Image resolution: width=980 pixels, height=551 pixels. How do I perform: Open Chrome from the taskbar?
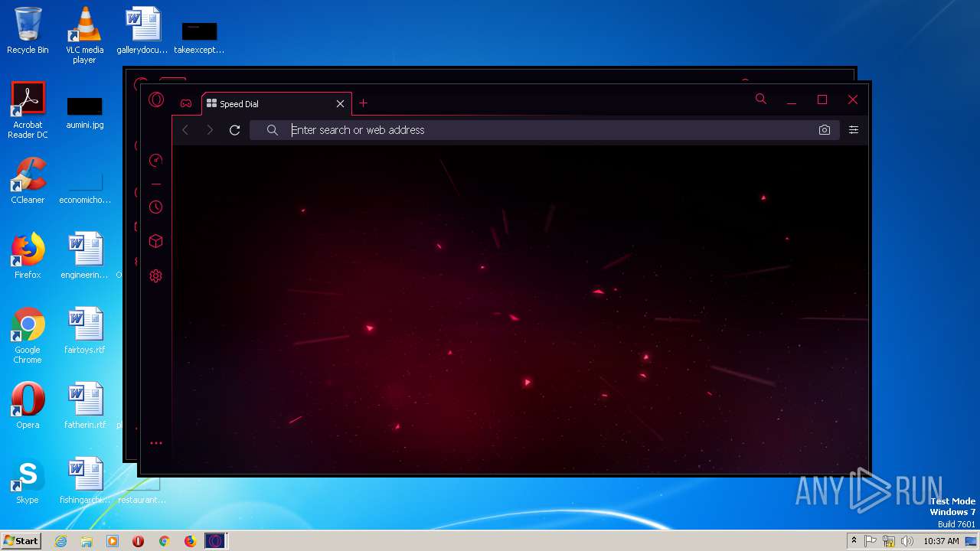pos(164,541)
